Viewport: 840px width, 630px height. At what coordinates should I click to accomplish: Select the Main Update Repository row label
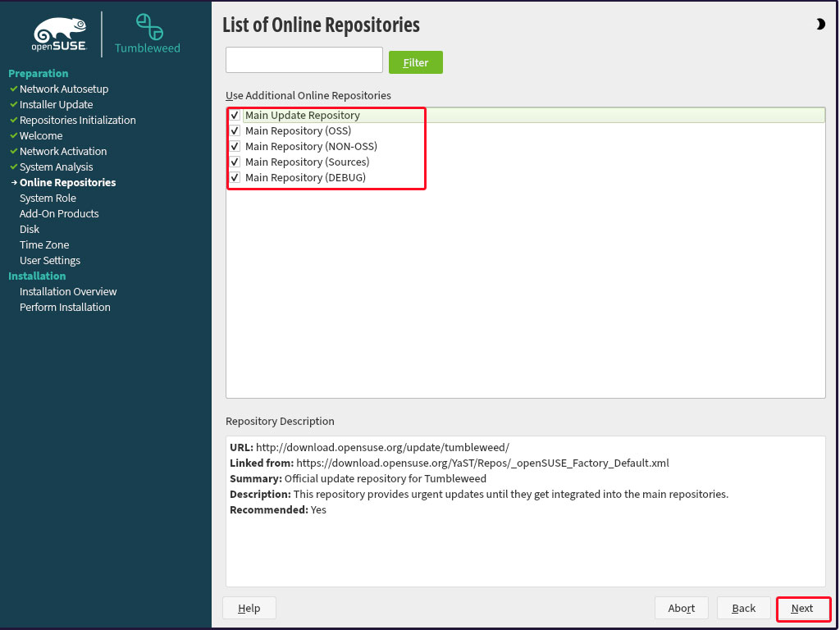[303, 115]
